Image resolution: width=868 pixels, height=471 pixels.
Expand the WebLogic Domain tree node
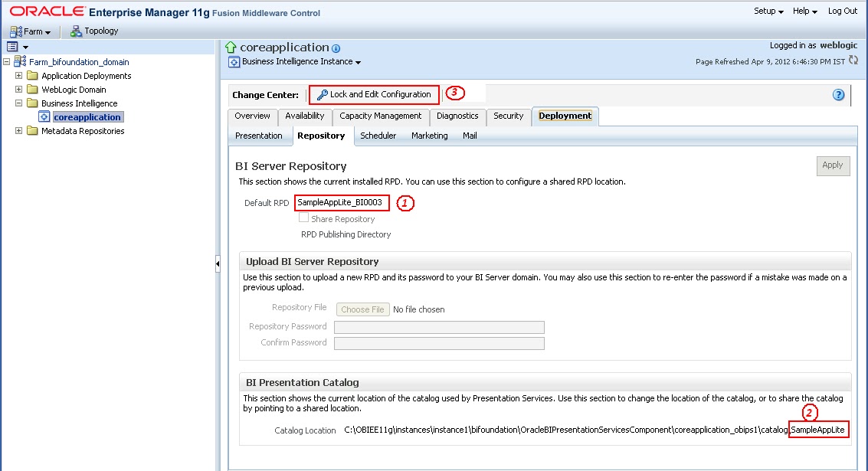(x=18, y=90)
